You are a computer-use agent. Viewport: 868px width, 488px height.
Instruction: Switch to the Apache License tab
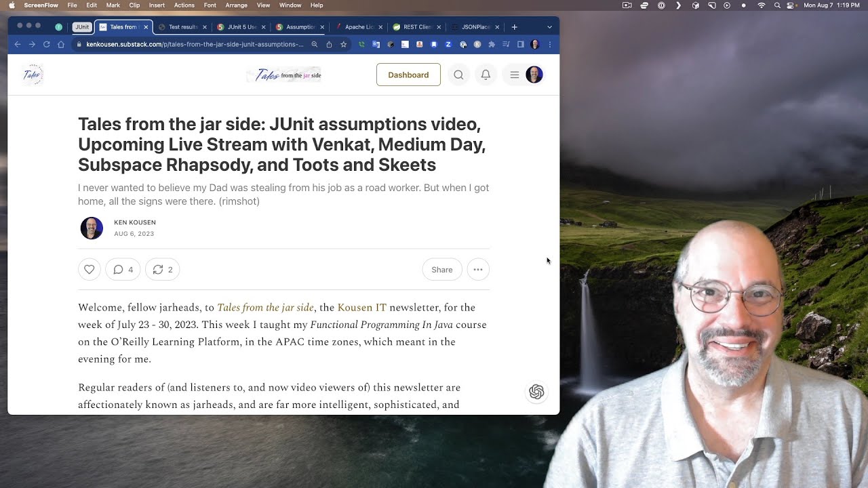pyautogui.click(x=358, y=27)
